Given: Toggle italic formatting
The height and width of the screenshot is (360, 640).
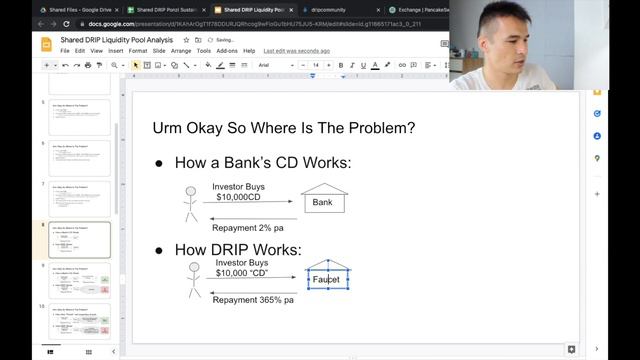Looking at the screenshot, I should 352,65.
